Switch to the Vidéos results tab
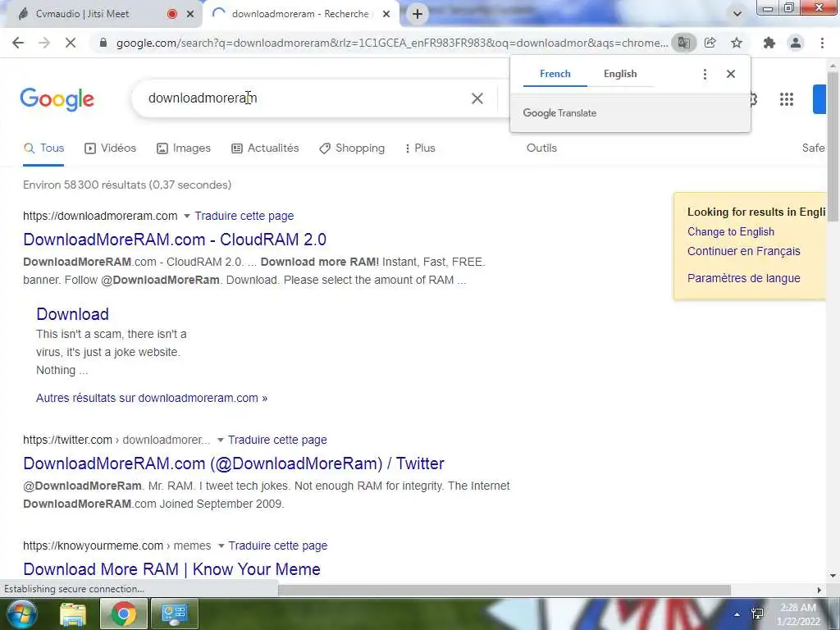This screenshot has width=840, height=630. point(111,148)
